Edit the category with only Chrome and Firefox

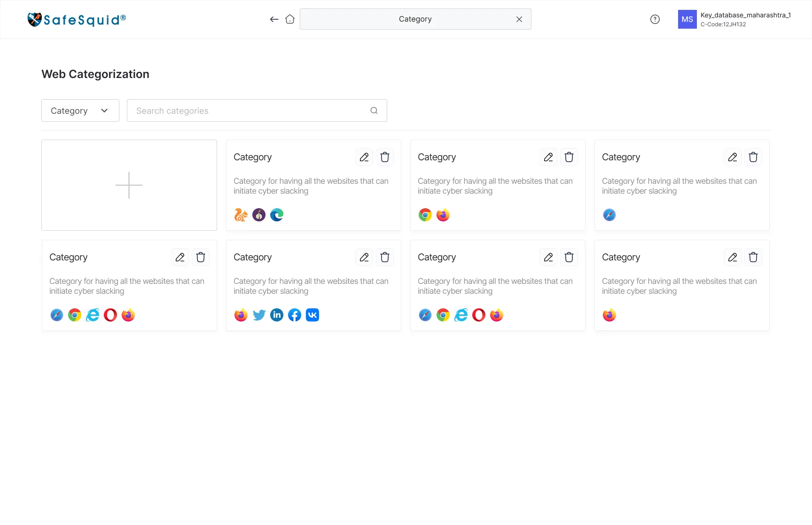[x=548, y=157]
